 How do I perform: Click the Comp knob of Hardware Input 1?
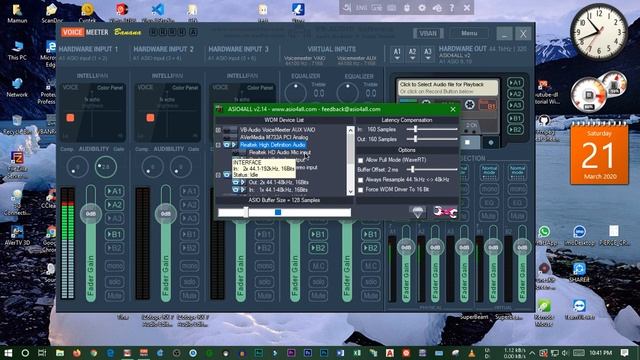(77, 167)
